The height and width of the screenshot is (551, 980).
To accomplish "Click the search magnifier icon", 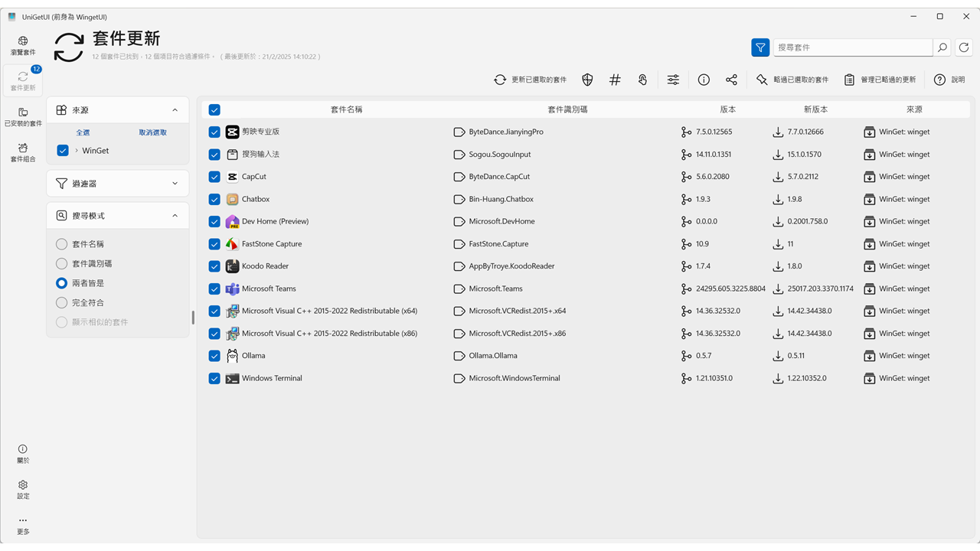I will (942, 47).
